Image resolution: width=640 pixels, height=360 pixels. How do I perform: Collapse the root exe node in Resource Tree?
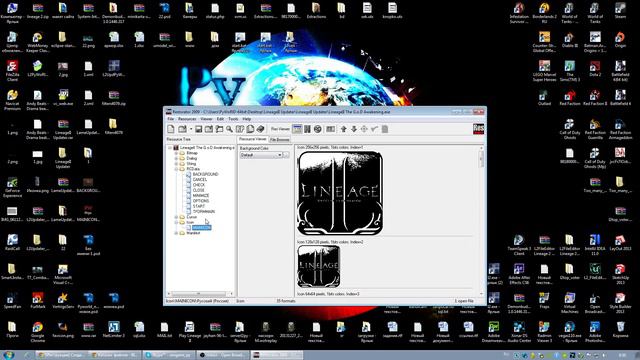tap(170, 148)
